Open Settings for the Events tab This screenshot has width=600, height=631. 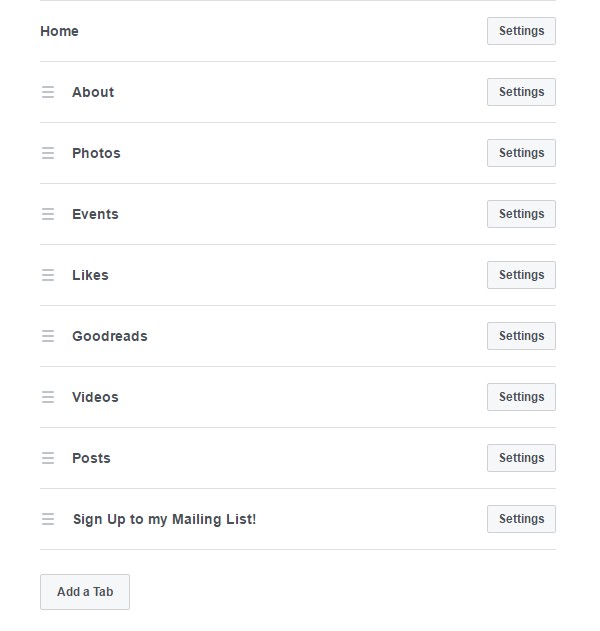521,214
